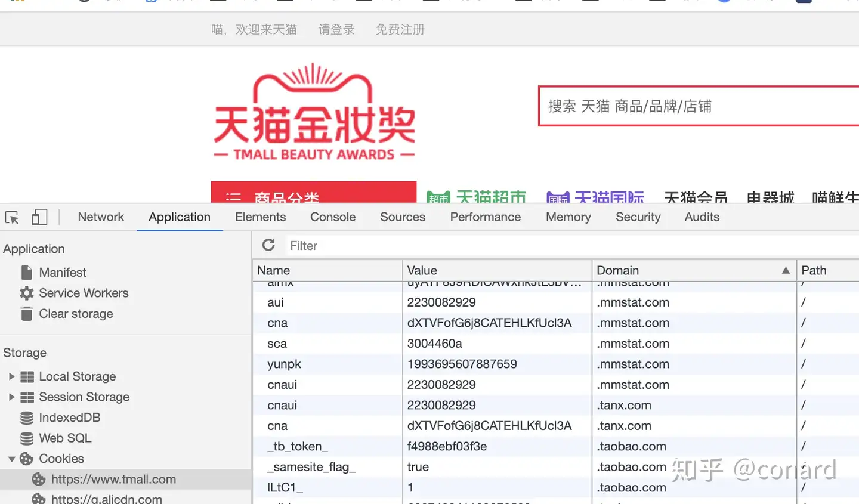Screen dimensions: 859x504
Task: Click the cnaui row with domain .tanx.com
Action: coord(556,405)
